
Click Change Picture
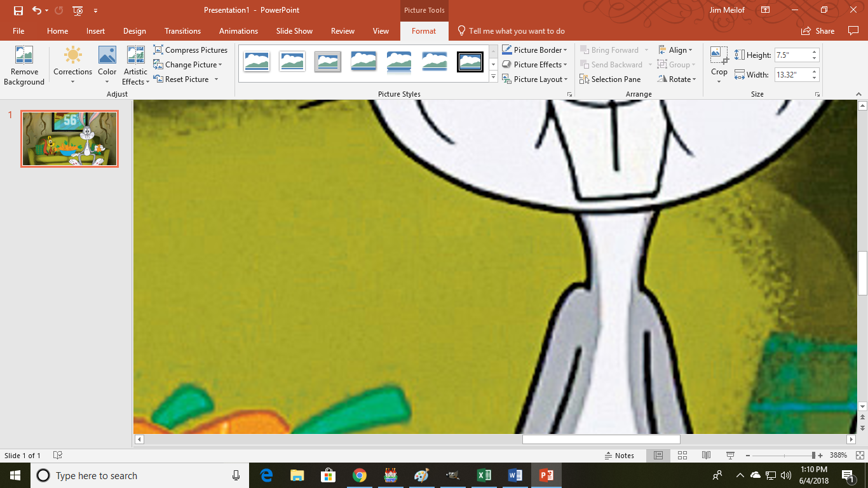tap(189, 64)
